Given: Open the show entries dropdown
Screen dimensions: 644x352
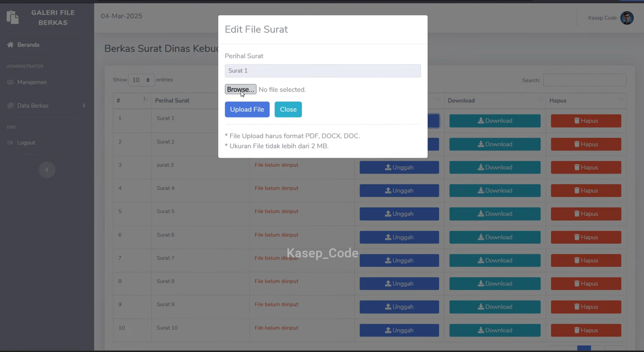Looking at the screenshot, I should 141,80.
